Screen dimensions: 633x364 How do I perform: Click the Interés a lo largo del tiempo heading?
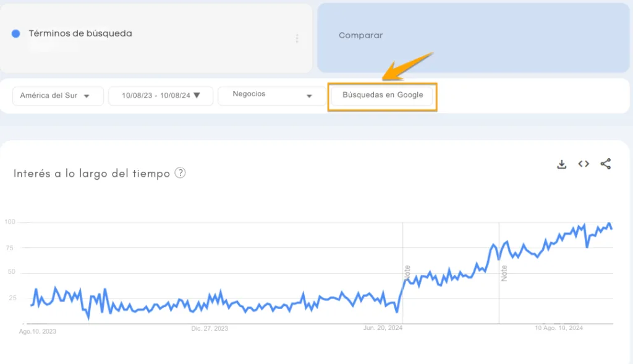pyautogui.click(x=91, y=174)
